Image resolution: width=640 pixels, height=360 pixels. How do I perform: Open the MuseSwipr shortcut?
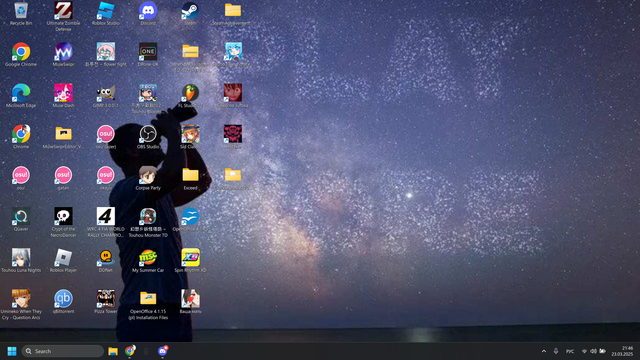(63, 54)
